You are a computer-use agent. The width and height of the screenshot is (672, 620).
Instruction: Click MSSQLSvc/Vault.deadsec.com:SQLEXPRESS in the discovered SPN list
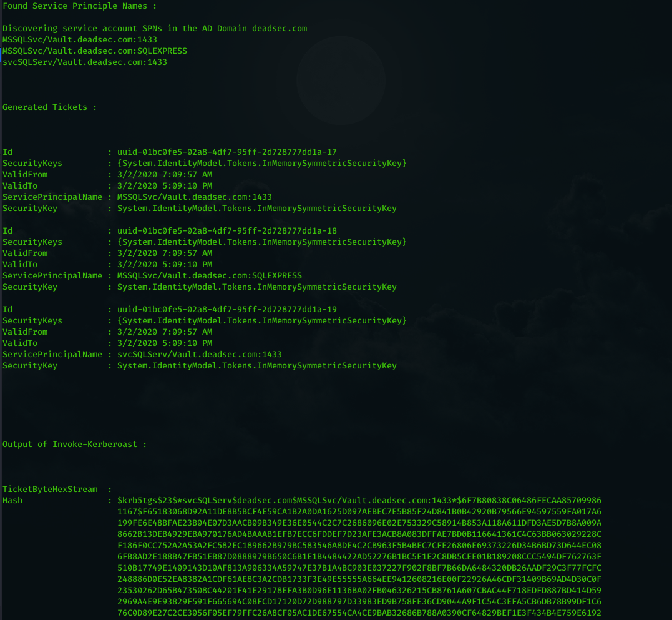[x=95, y=51]
